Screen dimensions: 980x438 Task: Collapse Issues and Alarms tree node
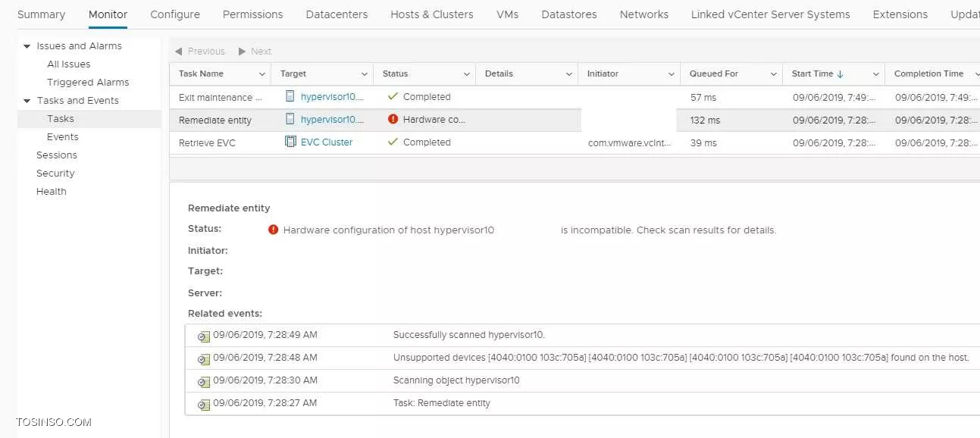pyautogui.click(x=27, y=46)
